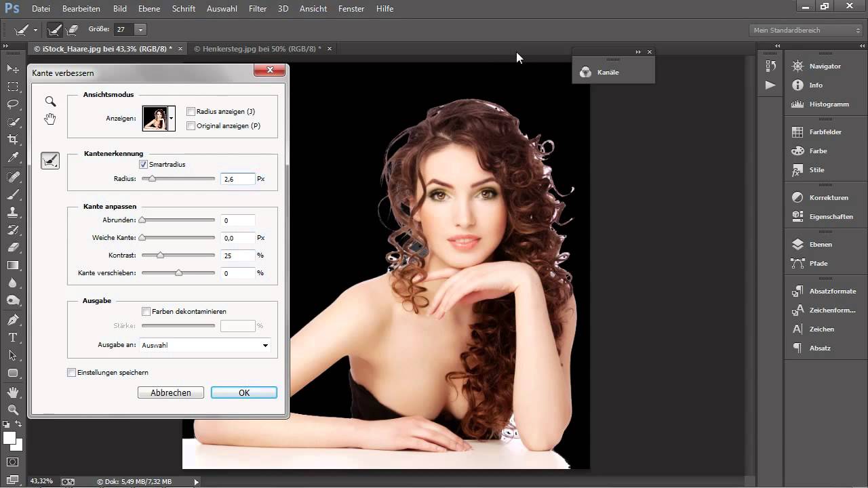Select the Move tool in toolbox
This screenshot has width=868, height=488.
coord(13,69)
